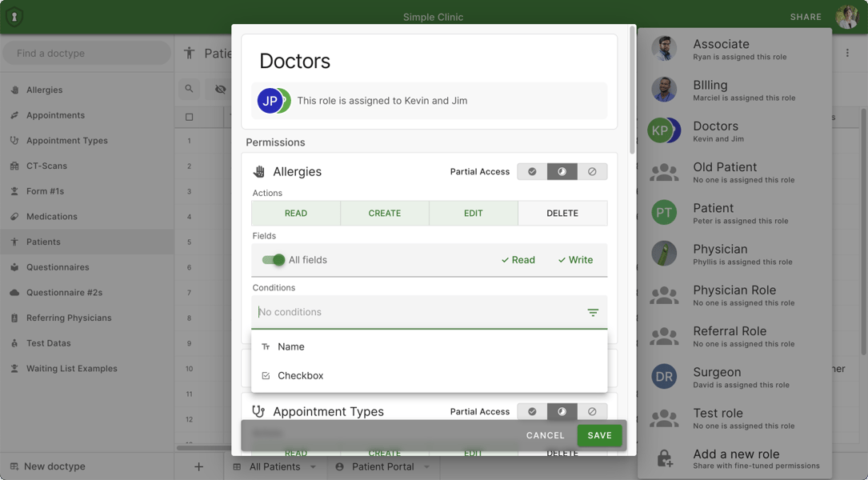Toggle Write permission for all fields
The width and height of the screenshot is (868, 480).
point(575,260)
